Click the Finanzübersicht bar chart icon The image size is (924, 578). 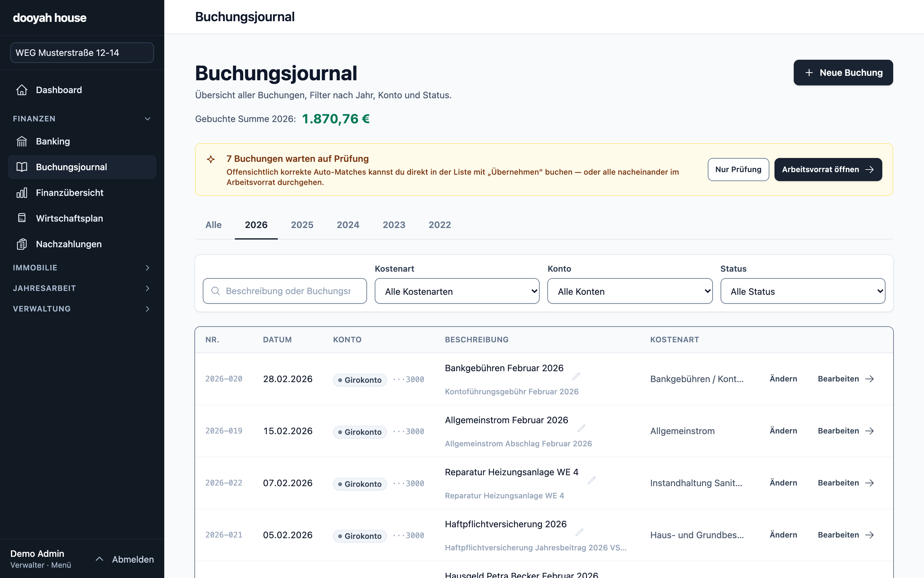pyautogui.click(x=22, y=193)
